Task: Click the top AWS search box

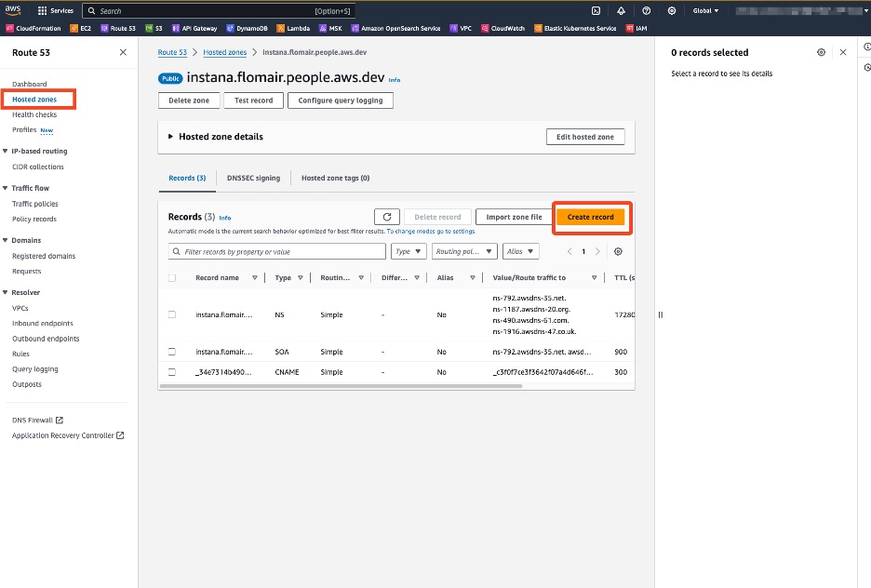Action: coord(219,10)
